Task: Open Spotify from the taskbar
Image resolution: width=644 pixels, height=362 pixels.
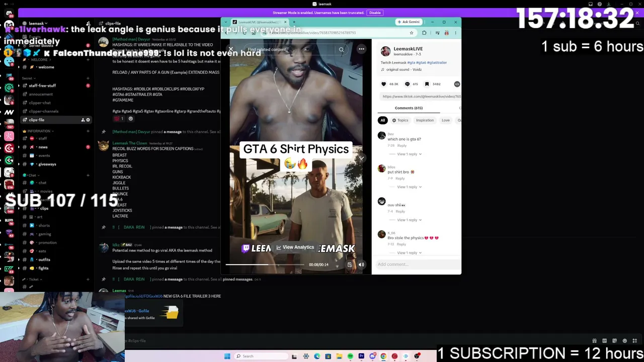Action: click(350, 356)
